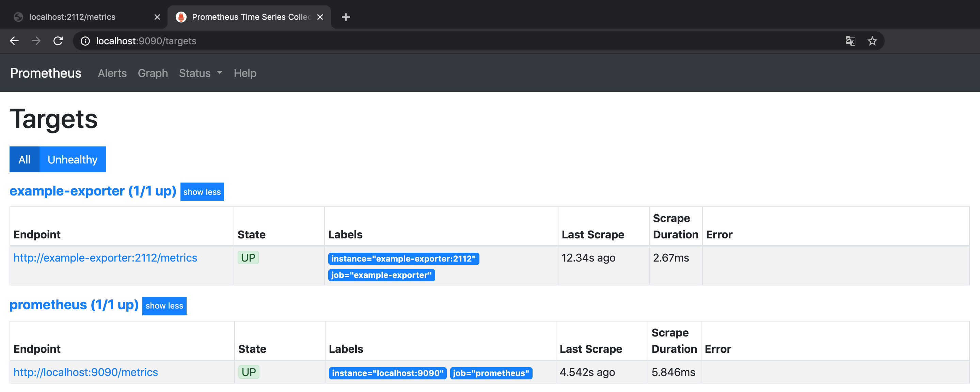Click the instance="example-exporter:2112" label
The image size is (980, 392).
[404, 258]
